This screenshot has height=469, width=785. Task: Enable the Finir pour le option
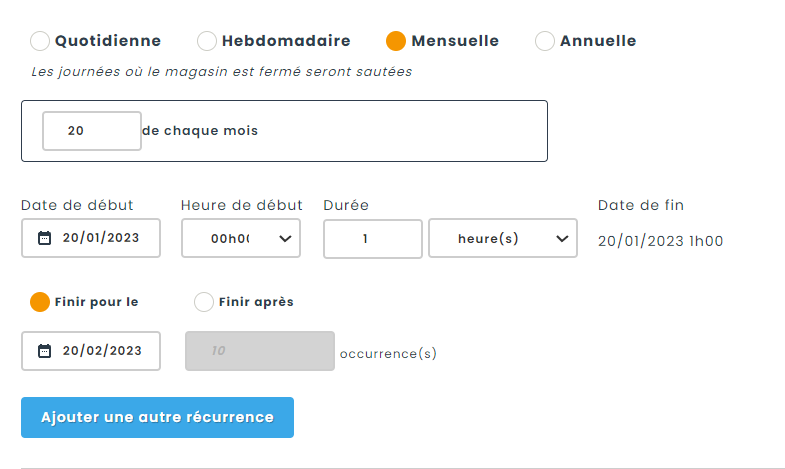(40, 301)
